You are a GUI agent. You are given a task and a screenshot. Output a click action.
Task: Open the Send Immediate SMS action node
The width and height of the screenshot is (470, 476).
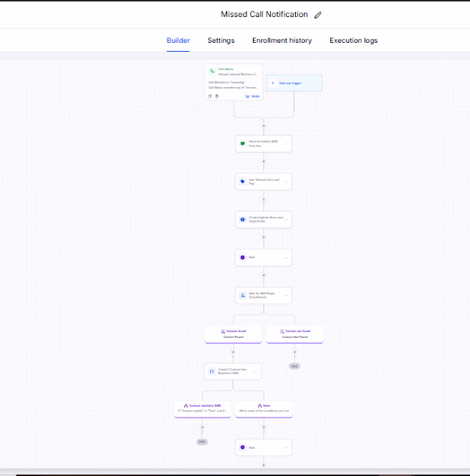pyautogui.click(x=263, y=143)
